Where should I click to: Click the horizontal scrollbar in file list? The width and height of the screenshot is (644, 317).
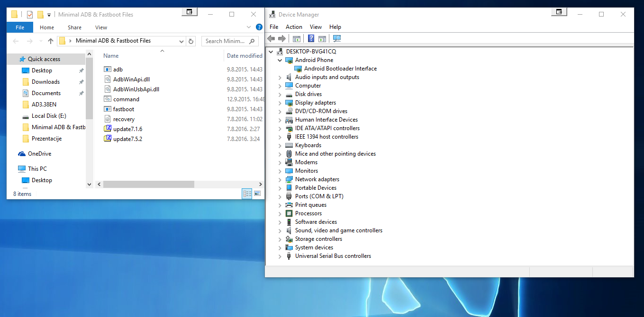tap(148, 184)
